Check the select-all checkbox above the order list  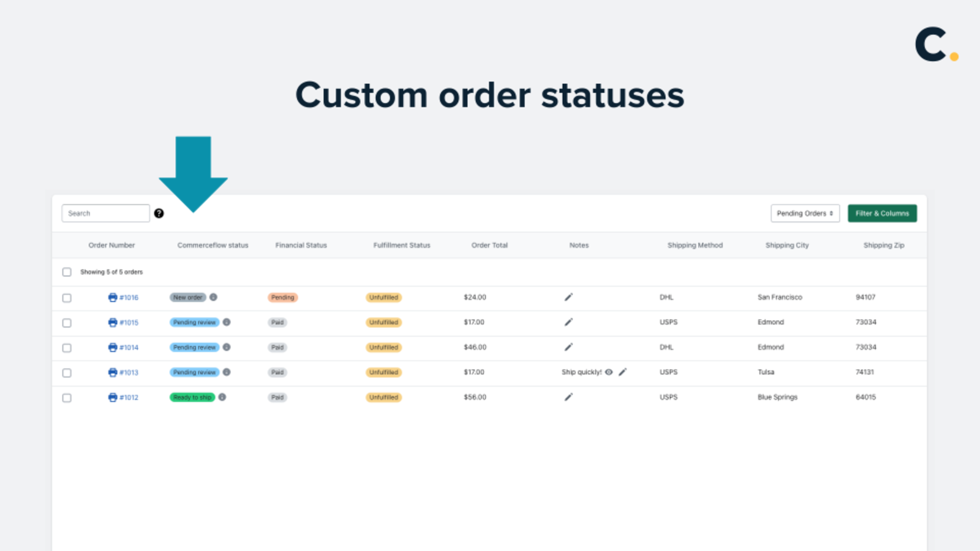click(67, 272)
